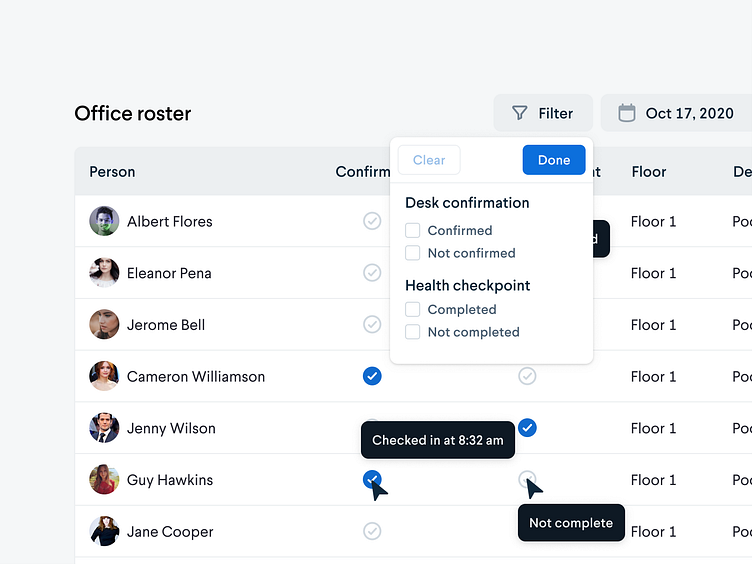The height and width of the screenshot is (564, 752).
Task: Click Eleanor Pena's confirmation check icon
Action: (x=372, y=273)
